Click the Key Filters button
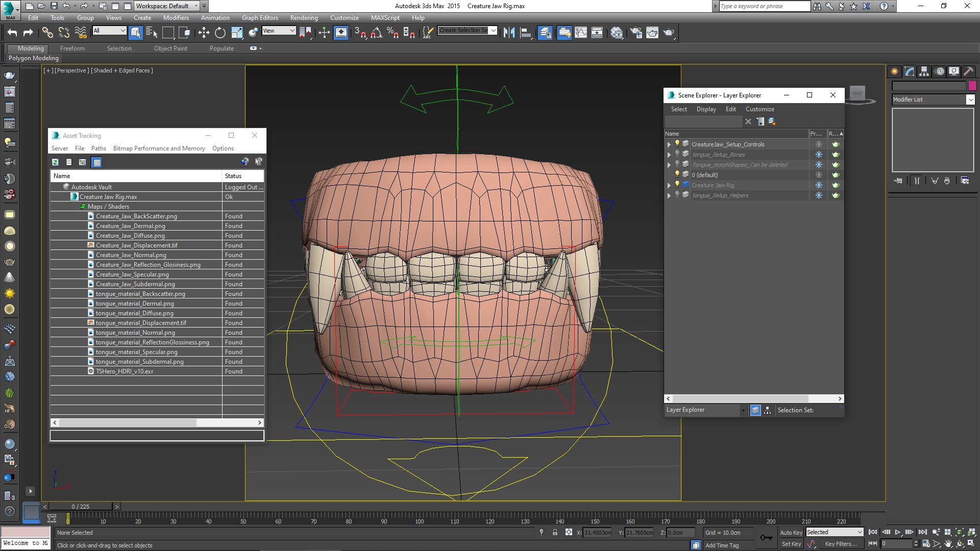Screen dimensions: 980x551 coord(840,544)
